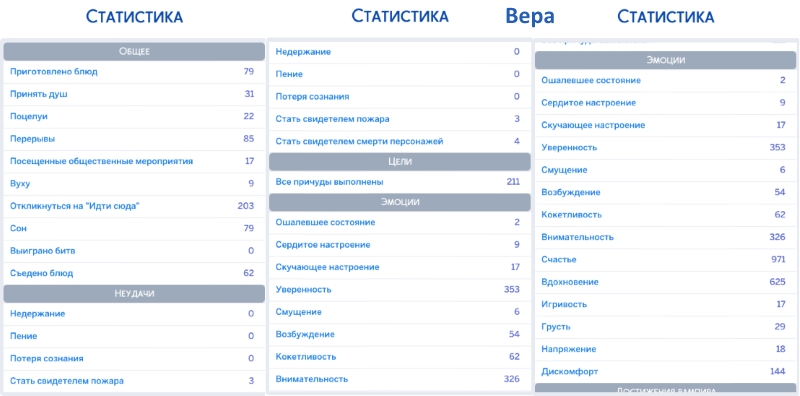Click the character name Вера
Screen dimensions: 800x396
click(x=530, y=17)
